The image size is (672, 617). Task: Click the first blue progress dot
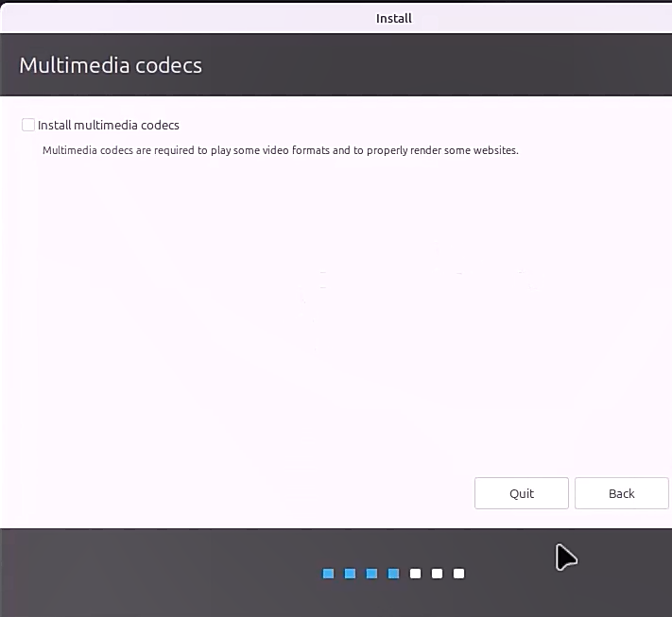[328, 574]
